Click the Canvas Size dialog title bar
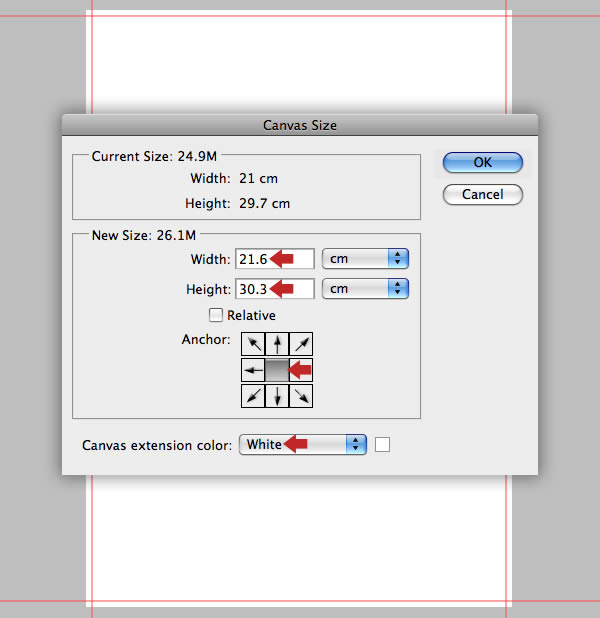Image resolution: width=600 pixels, height=618 pixels. pyautogui.click(x=300, y=125)
